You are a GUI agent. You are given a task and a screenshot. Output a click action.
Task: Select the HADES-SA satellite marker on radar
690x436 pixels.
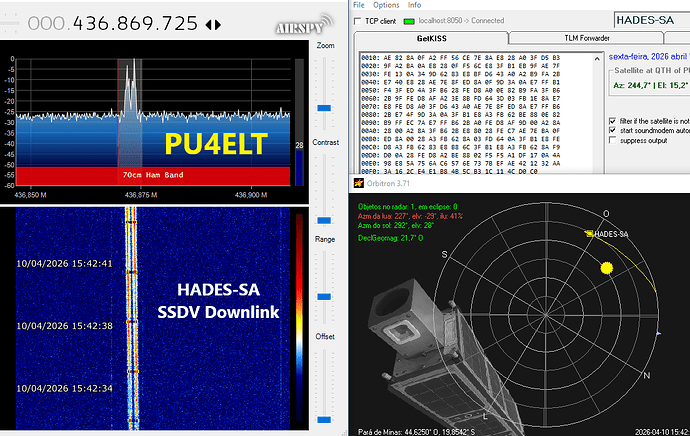588,233
